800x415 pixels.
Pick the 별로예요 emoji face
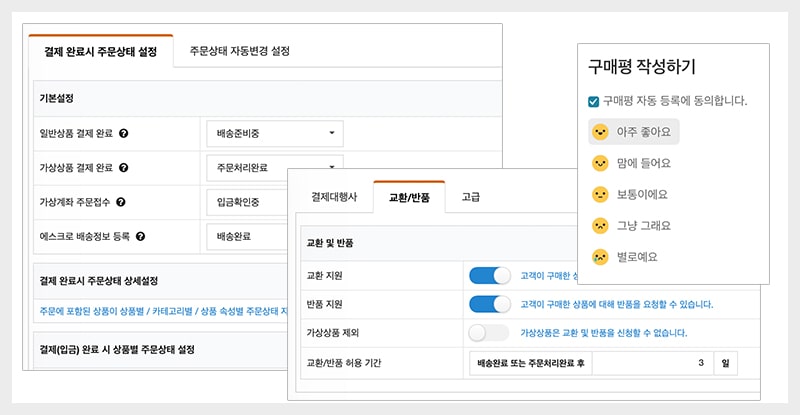coord(600,257)
